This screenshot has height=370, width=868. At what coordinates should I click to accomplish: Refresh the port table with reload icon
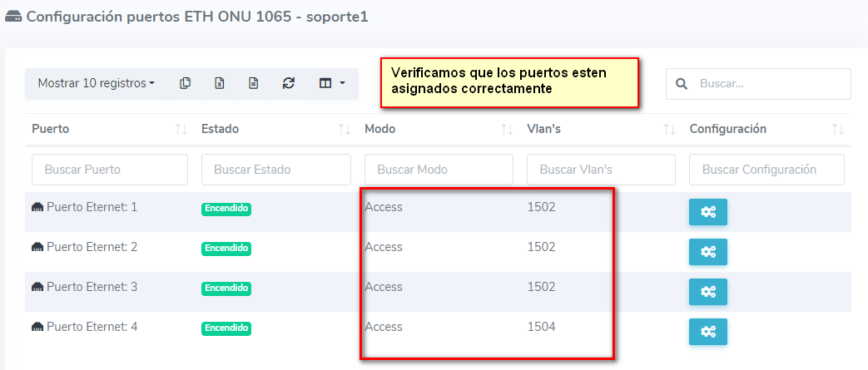(x=289, y=83)
